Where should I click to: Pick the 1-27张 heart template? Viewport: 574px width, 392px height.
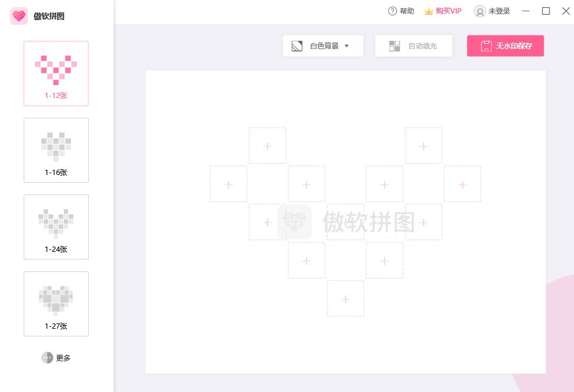pyautogui.click(x=56, y=304)
